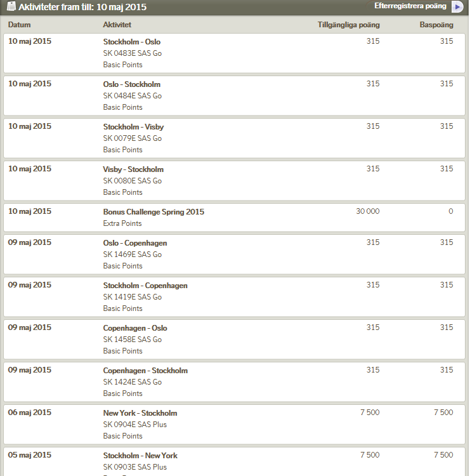
Task: Select the Baspoäng column header
Action: (x=436, y=25)
